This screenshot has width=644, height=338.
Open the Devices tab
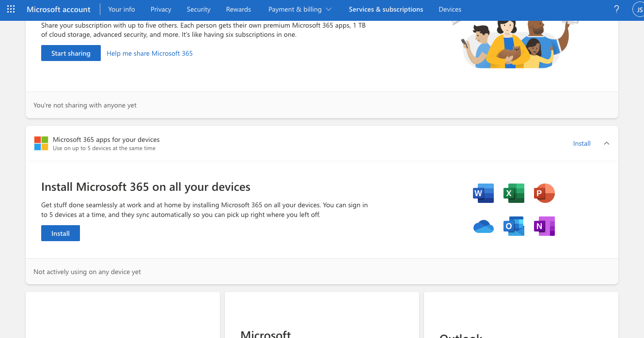click(450, 9)
